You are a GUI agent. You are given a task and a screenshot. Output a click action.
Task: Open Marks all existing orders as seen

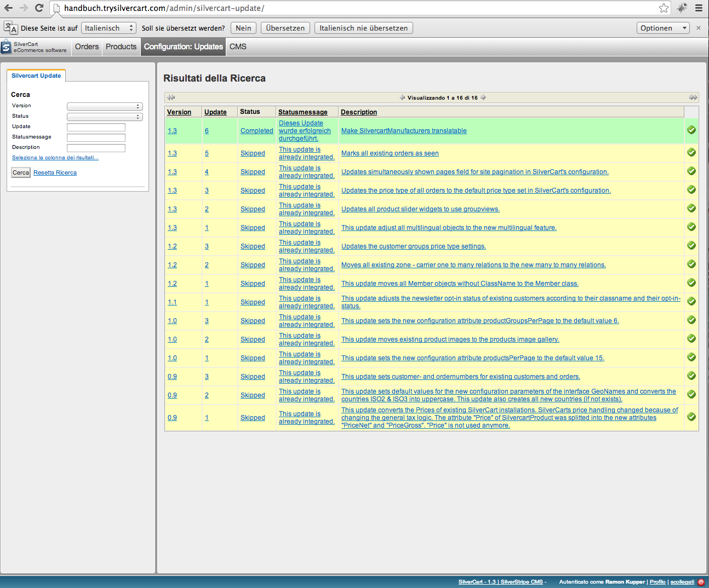click(390, 153)
